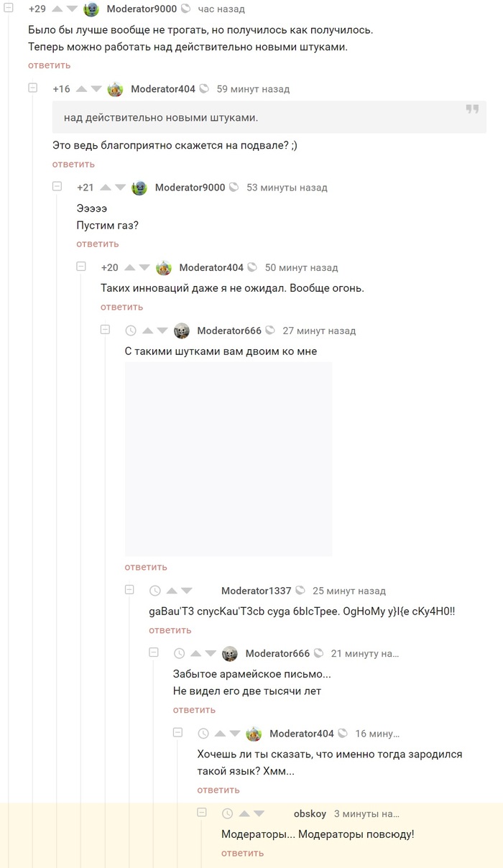Viewport: 503px width, 868px height.
Task: Click 'ответить' under obskoy's comment
Action: (242, 854)
